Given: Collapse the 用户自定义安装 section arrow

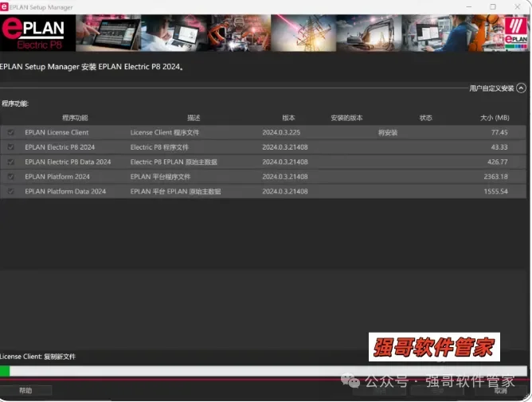Looking at the screenshot, I should [x=521, y=88].
